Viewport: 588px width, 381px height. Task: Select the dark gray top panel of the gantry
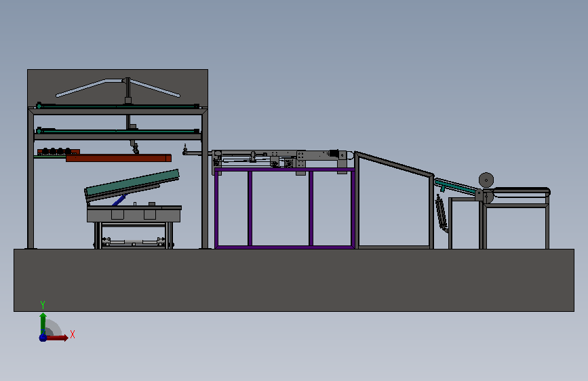(x=118, y=87)
